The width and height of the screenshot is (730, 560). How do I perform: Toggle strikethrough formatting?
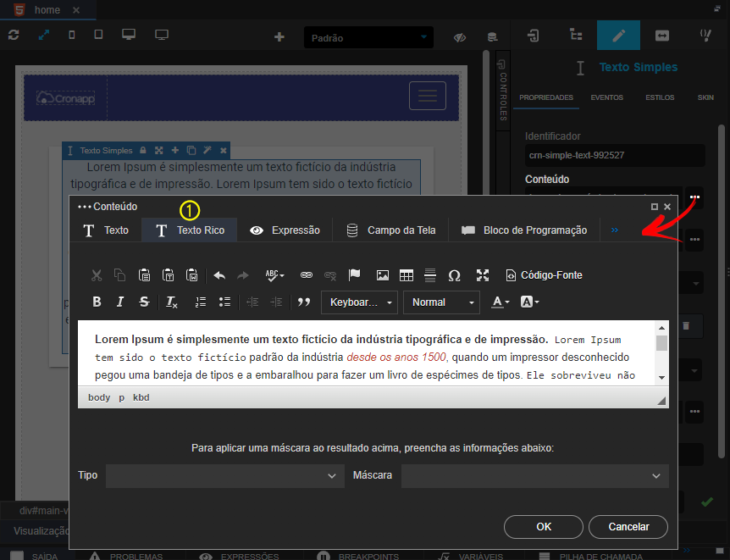(x=144, y=302)
